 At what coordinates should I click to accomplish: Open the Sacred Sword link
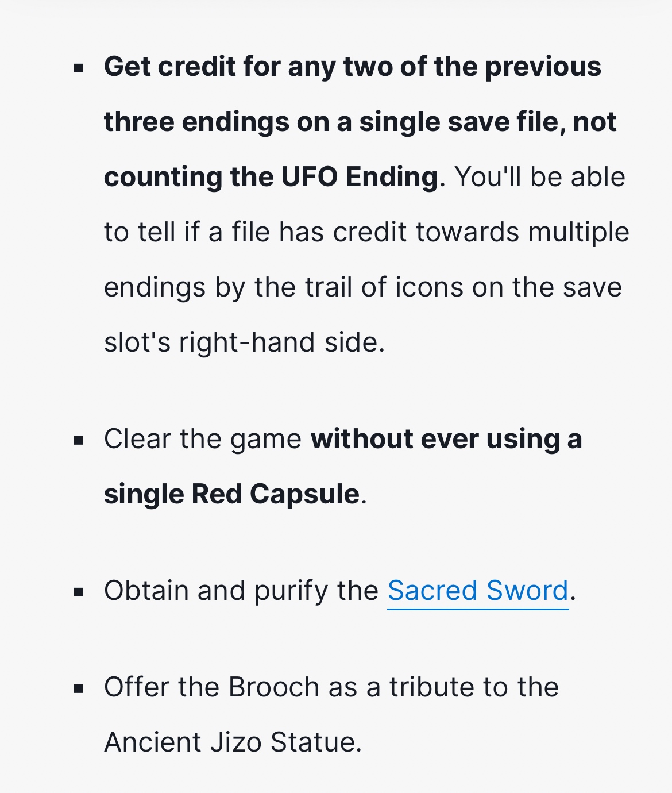coord(478,591)
